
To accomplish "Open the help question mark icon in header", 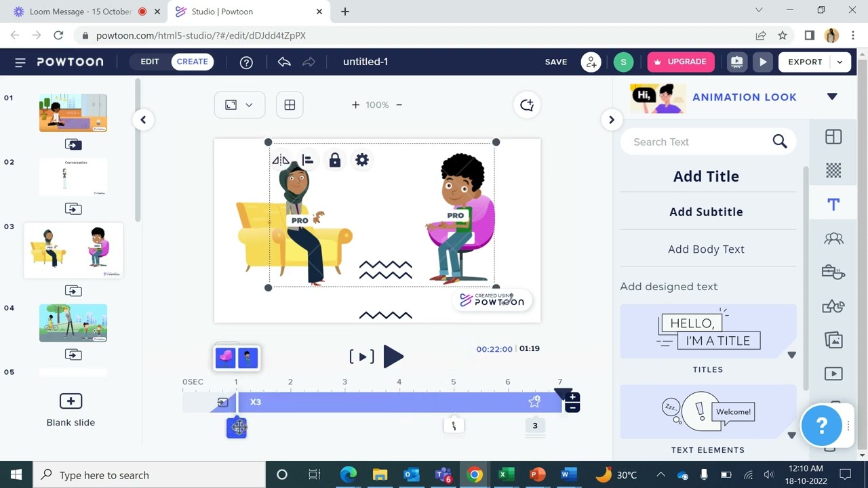I will [246, 62].
